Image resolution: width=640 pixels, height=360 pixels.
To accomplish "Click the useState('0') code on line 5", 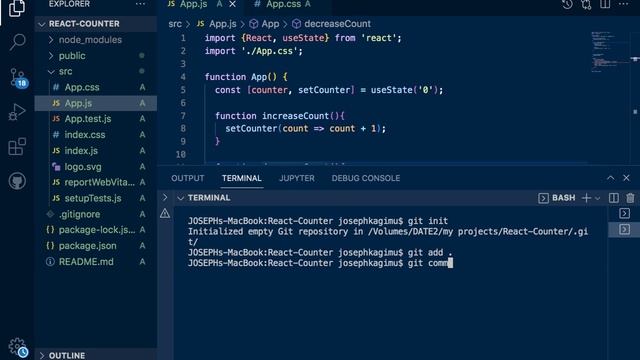I will pos(407,90).
